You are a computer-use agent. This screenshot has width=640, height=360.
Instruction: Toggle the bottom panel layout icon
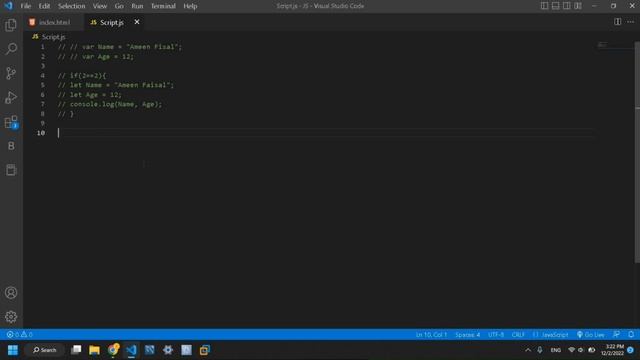[556, 6]
